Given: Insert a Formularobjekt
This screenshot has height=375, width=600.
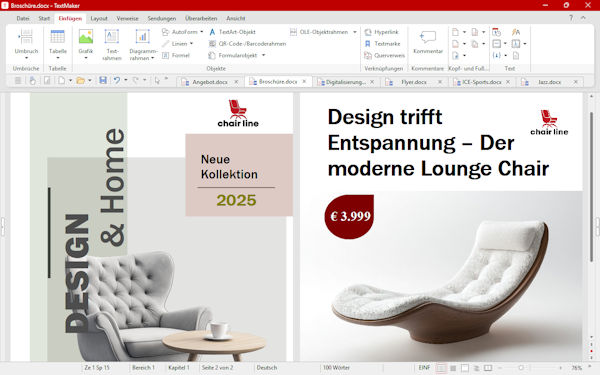Looking at the screenshot, I should click(x=233, y=55).
